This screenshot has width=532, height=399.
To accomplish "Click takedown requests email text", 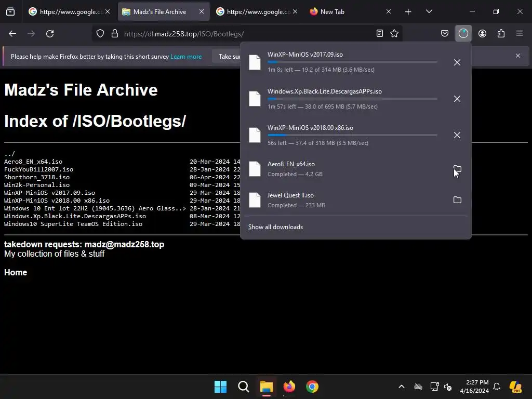I will tap(124, 244).
